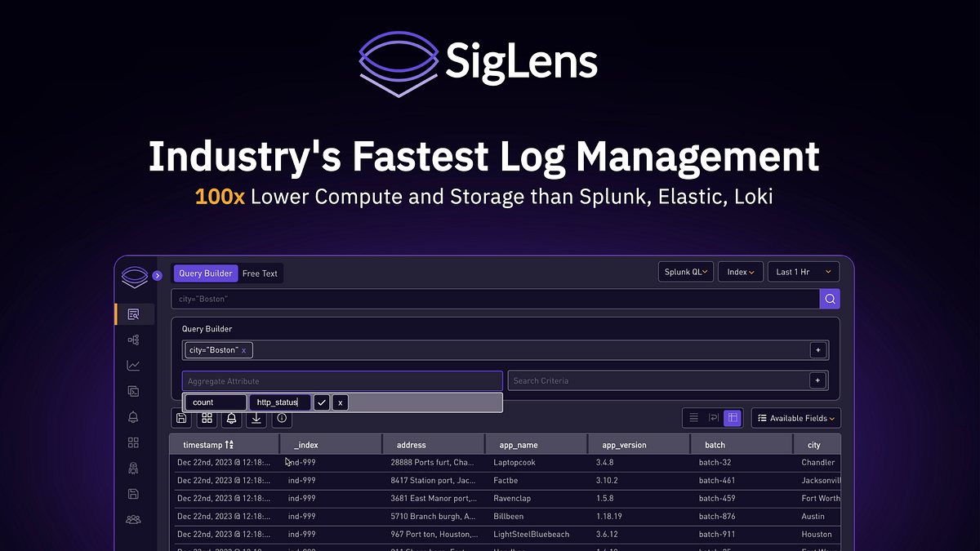Download results using the download icon

point(256,418)
